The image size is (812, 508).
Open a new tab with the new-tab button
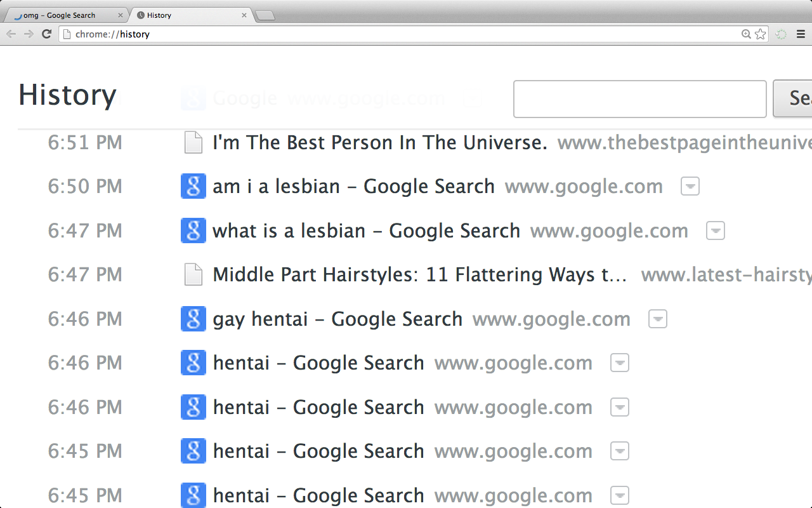pos(265,16)
